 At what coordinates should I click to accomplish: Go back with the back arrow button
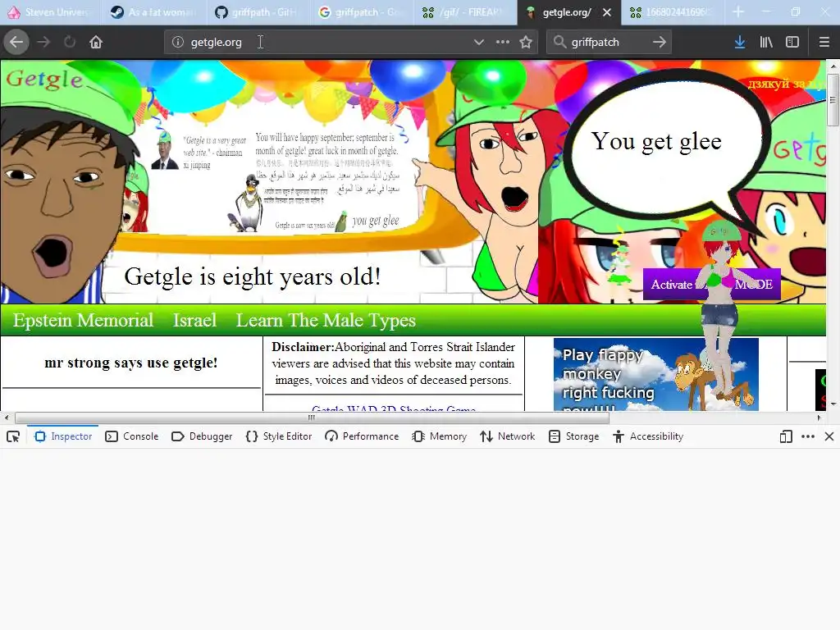pyautogui.click(x=16, y=42)
